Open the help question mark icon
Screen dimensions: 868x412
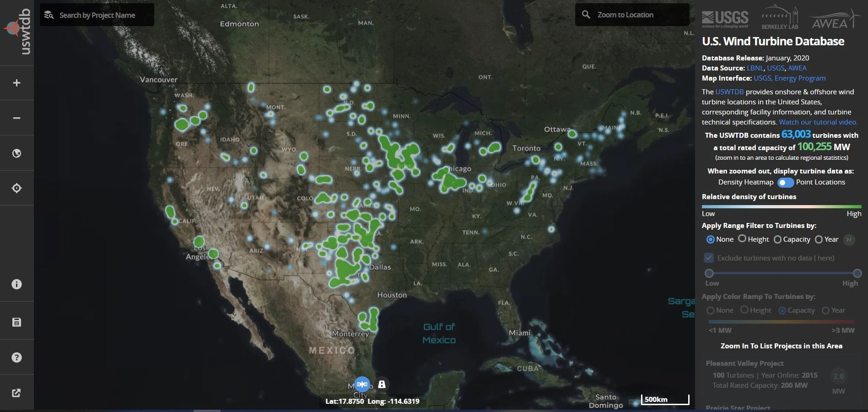pos(16,358)
